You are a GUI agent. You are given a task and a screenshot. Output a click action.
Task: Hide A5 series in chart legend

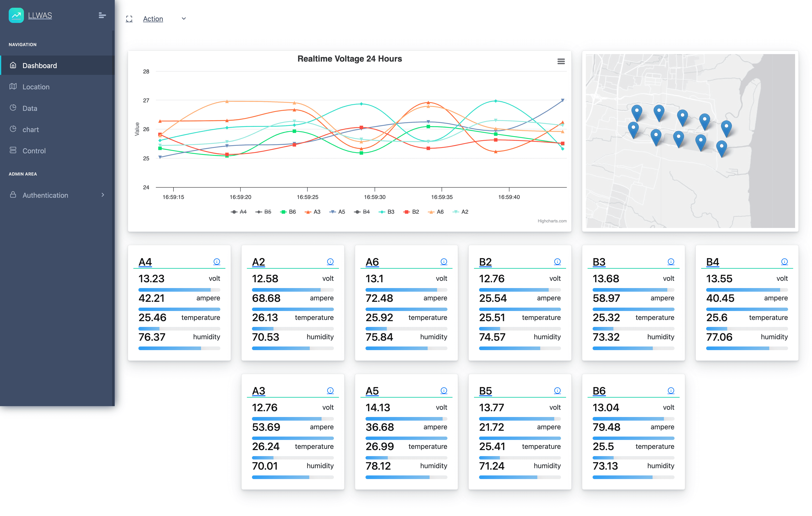coord(337,212)
